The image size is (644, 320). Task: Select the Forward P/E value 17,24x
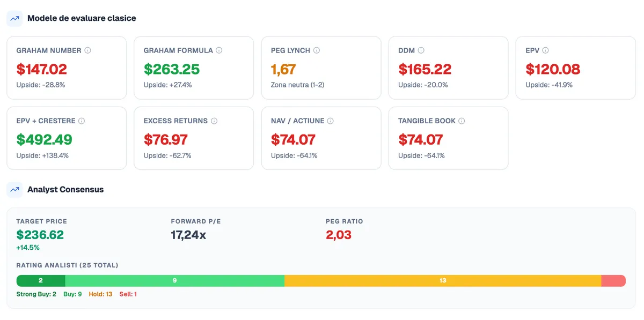click(188, 235)
